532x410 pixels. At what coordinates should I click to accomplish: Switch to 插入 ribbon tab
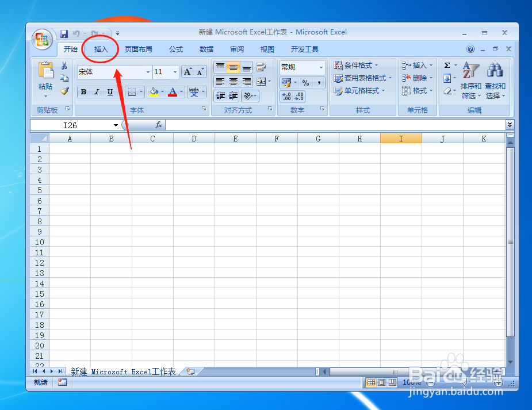(x=101, y=49)
